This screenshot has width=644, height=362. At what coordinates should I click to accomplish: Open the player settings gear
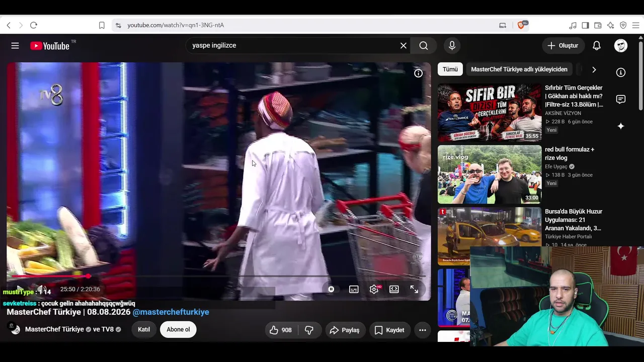[x=374, y=289]
